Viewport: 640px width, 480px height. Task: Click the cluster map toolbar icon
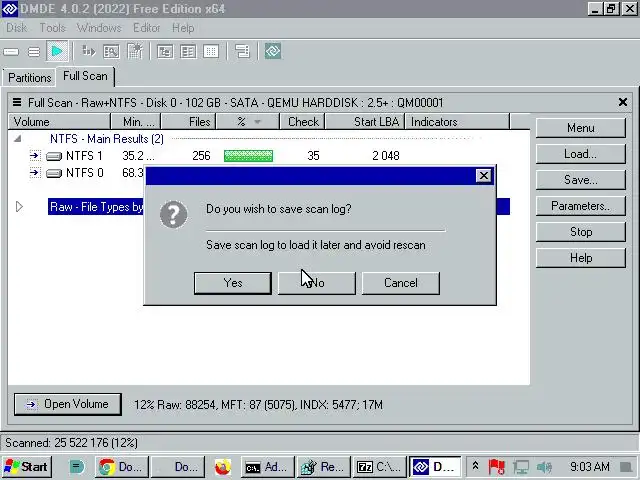click(x=242, y=51)
